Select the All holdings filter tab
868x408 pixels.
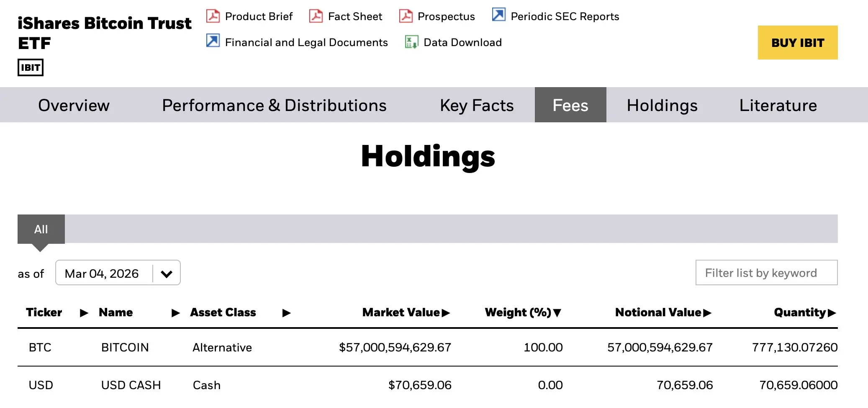pos(41,229)
